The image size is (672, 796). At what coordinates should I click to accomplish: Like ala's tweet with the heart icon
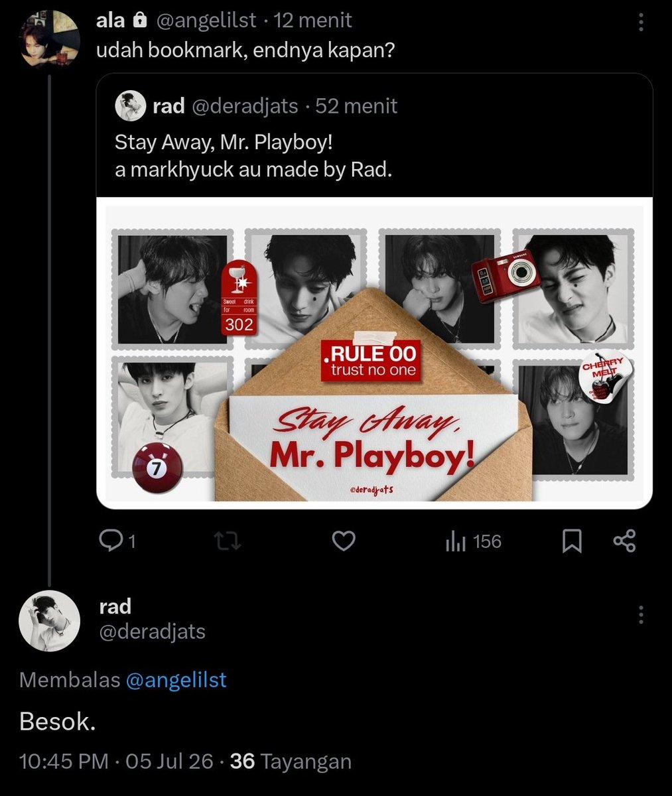343,542
